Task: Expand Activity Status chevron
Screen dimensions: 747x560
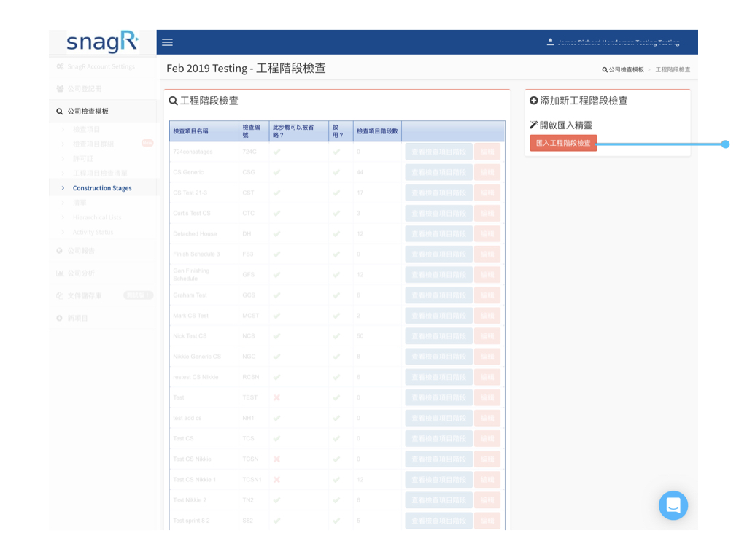Action: (x=63, y=233)
